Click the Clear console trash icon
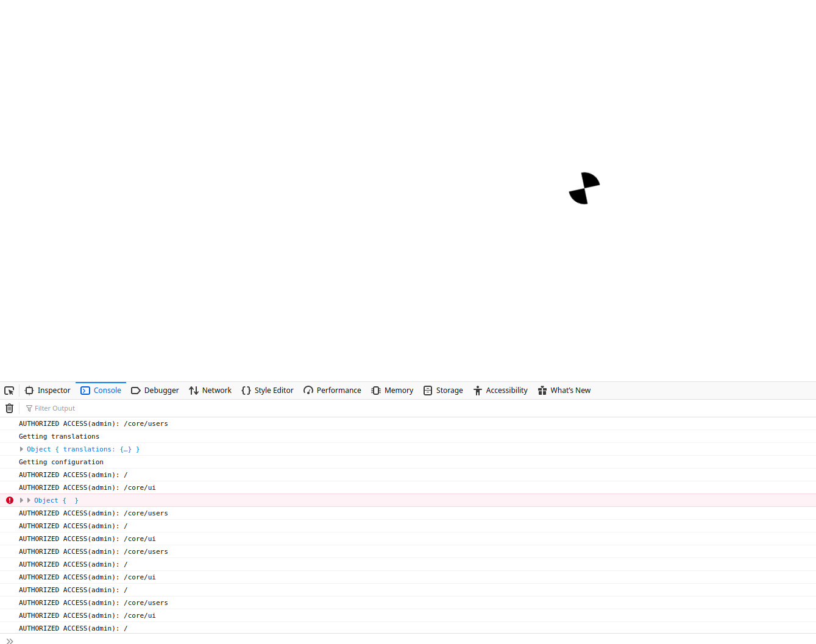 (x=9, y=408)
